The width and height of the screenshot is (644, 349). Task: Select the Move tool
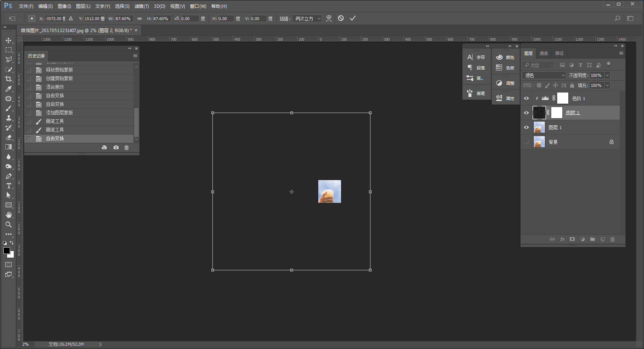(x=8, y=40)
